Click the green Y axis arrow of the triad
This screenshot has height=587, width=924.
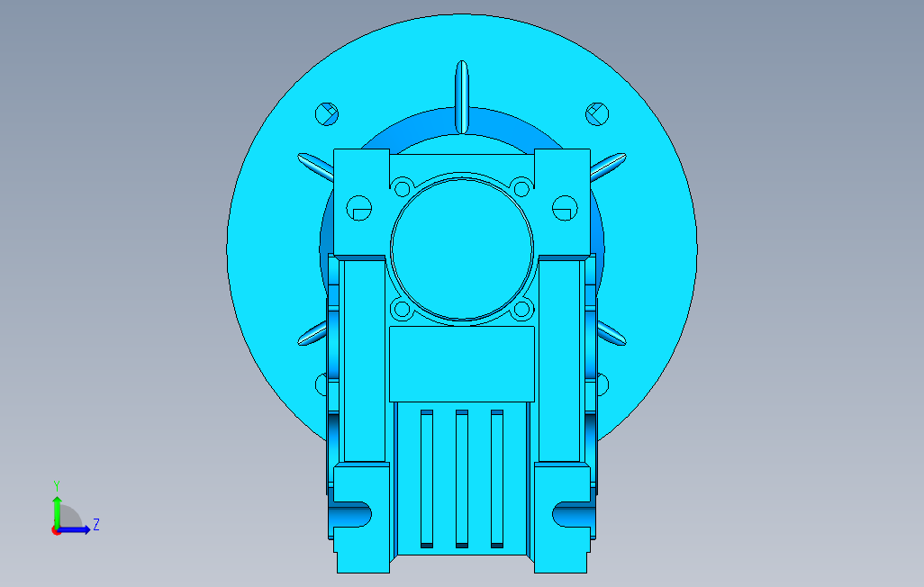pos(57,511)
